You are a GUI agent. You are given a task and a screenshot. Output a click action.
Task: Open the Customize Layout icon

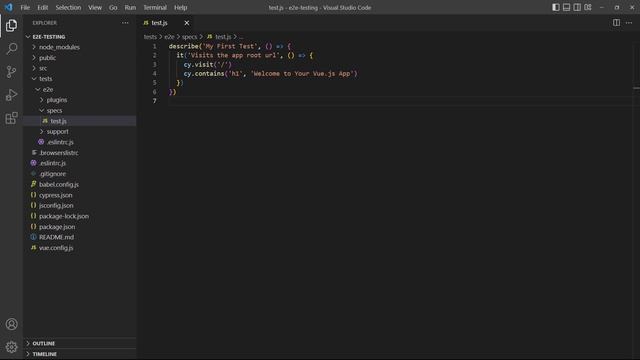click(588, 7)
